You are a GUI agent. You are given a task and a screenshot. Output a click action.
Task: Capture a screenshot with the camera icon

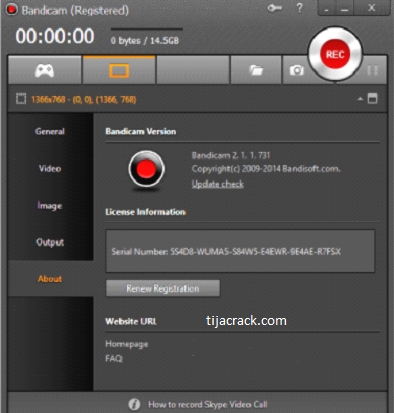(x=296, y=70)
